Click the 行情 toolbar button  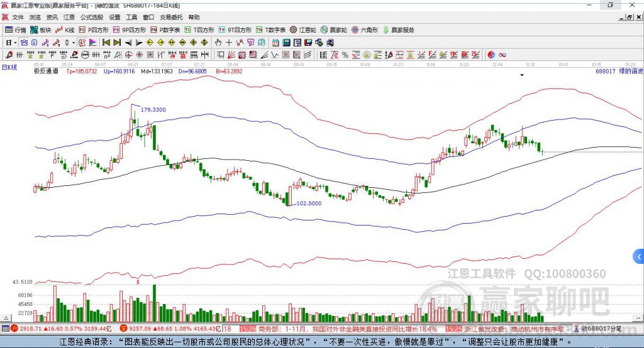(16, 30)
